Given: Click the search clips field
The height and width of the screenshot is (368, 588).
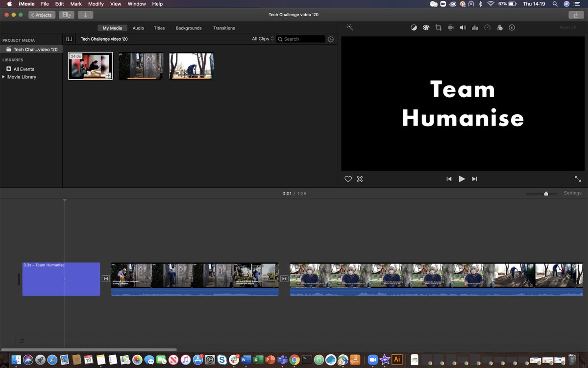Looking at the screenshot, I should point(301,39).
